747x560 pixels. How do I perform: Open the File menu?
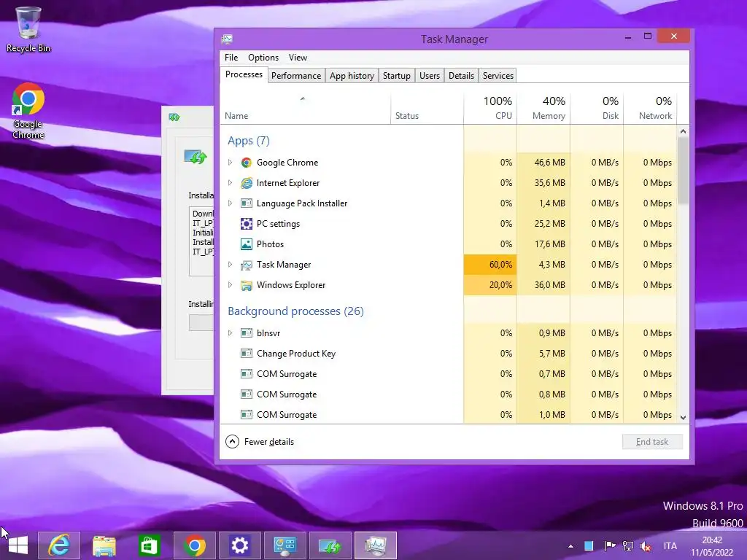click(x=231, y=58)
